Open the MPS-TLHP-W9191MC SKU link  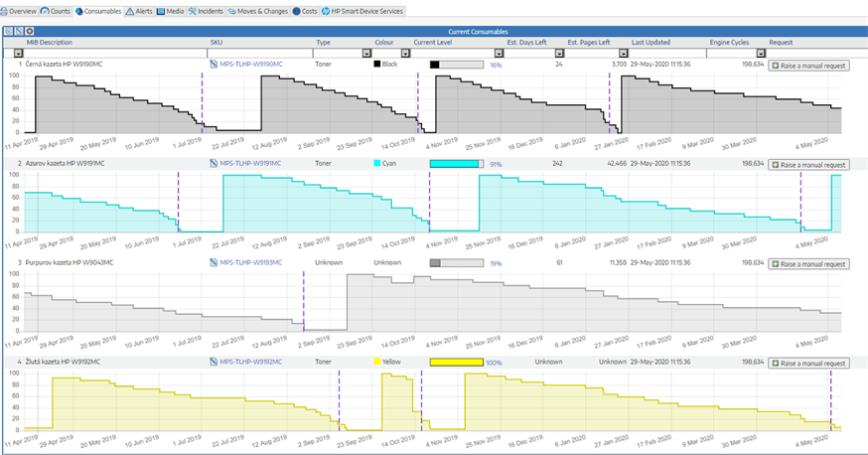click(250, 163)
